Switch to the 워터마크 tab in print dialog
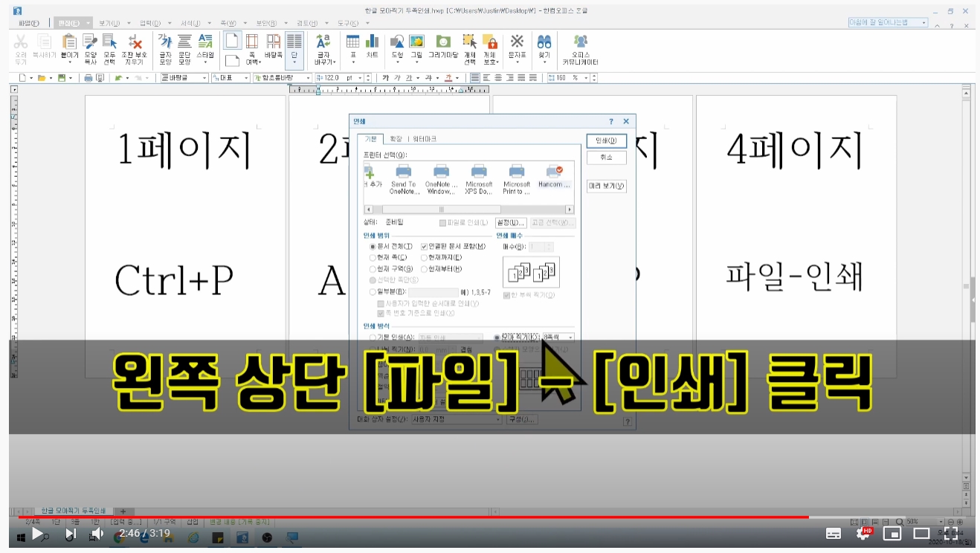This screenshot has width=980, height=553. click(x=424, y=139)
